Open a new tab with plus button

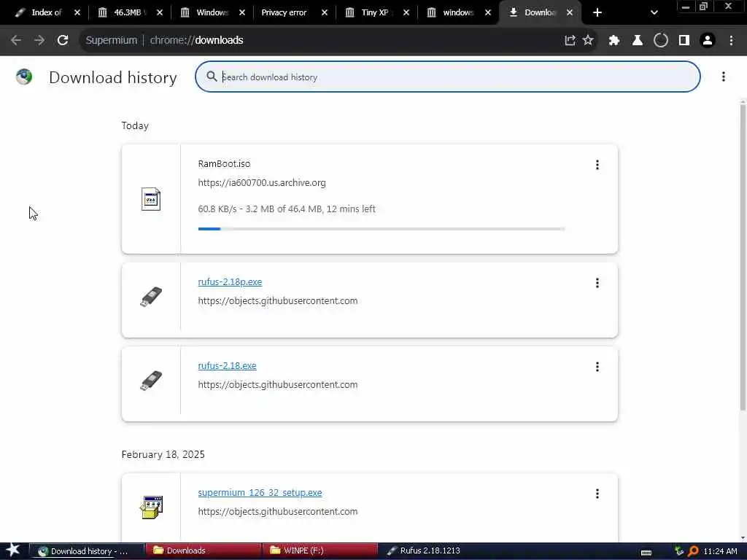pos(597,13)
